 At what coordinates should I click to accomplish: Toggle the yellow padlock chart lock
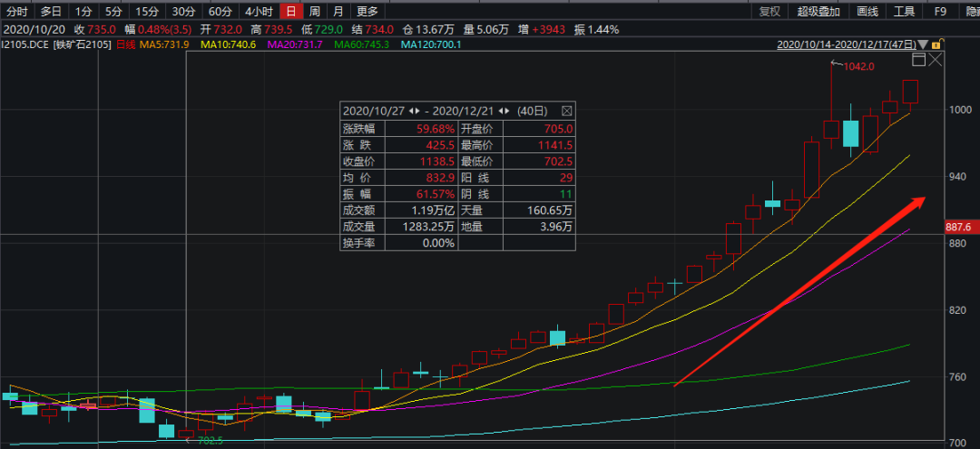936,45
